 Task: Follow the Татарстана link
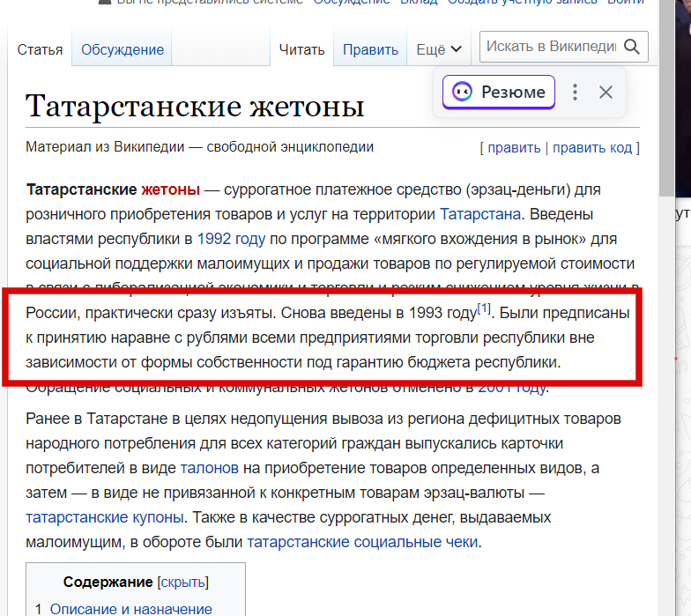point(479,214)
